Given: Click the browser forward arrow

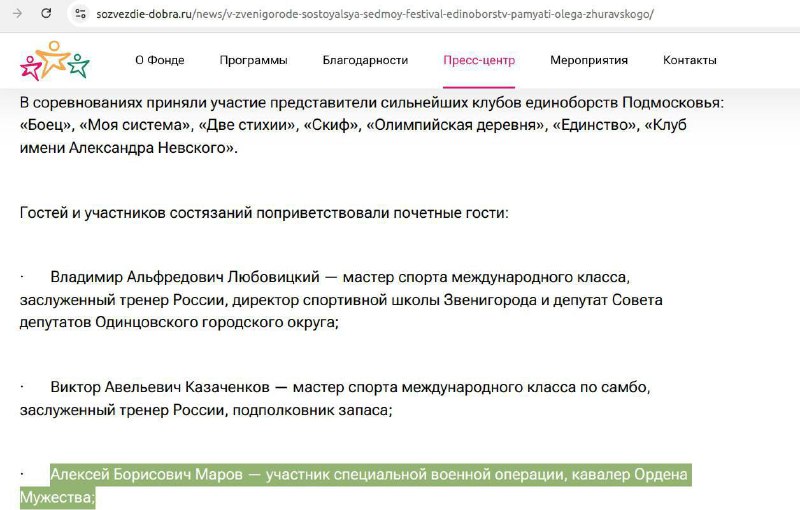Looking at the screenshot, I should click(x=17, y=14).
